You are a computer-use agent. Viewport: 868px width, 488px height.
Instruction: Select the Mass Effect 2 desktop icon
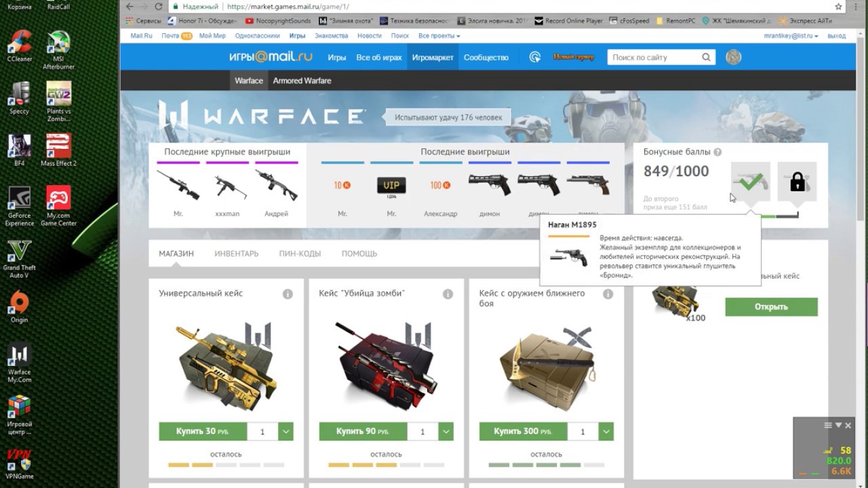click(x=58, y=150)
